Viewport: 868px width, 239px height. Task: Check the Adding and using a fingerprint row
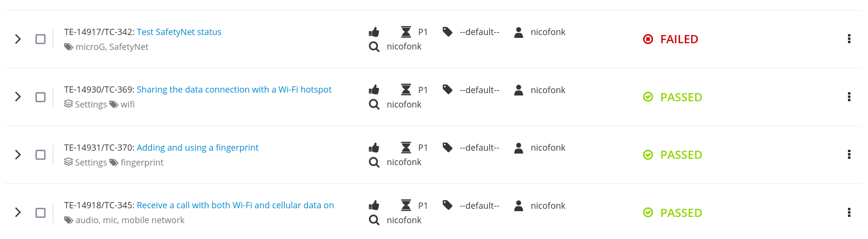pyautogui.click(x=41, y=155)
